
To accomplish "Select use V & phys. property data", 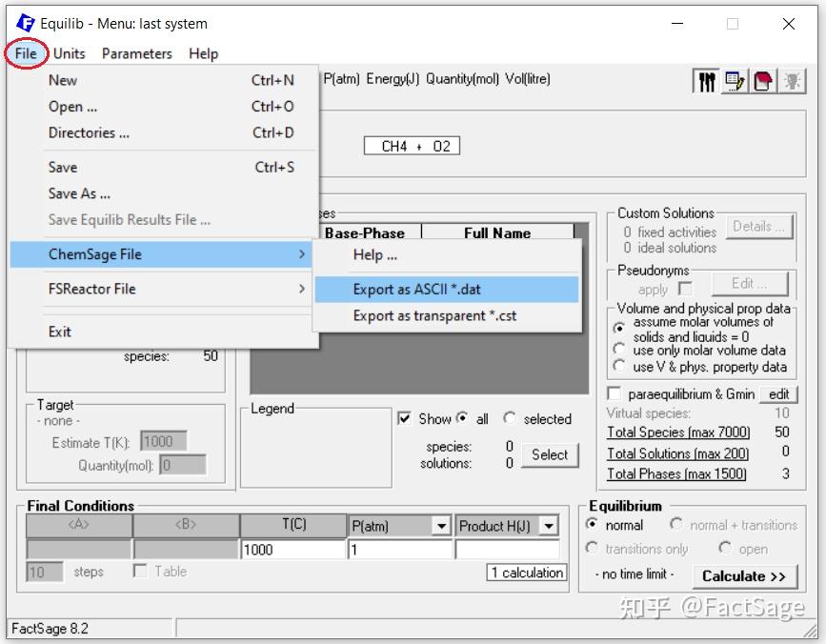I will [x=619, y=366].
